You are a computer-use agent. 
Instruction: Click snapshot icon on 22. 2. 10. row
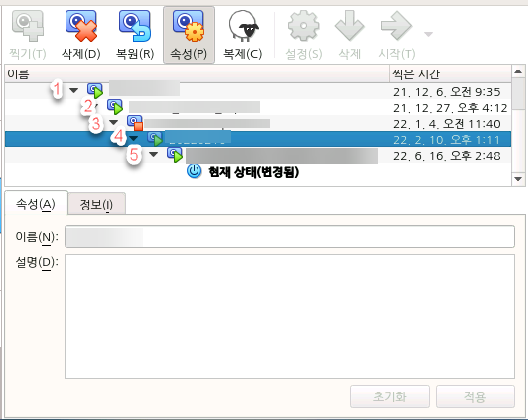pyautogui.click(x=155, y=139)
